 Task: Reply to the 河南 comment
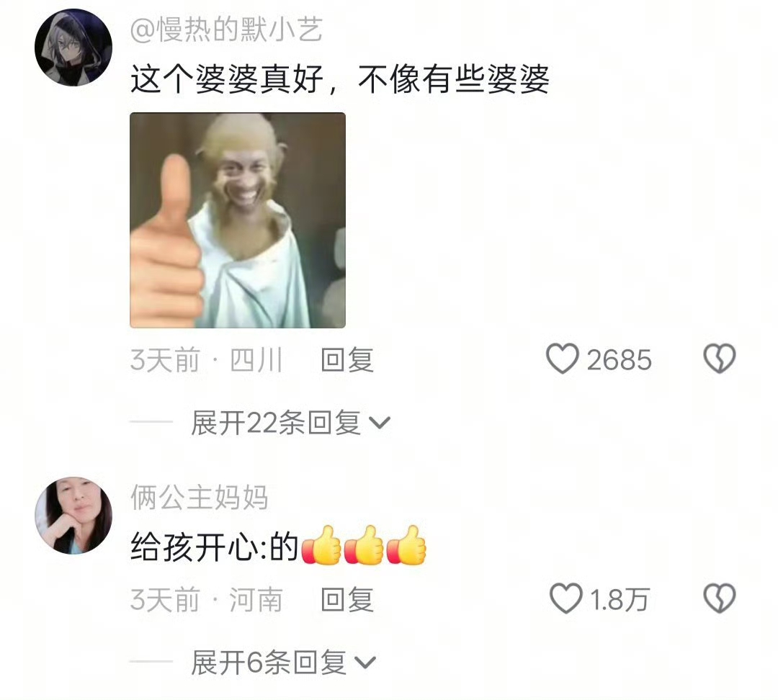pyautogui.click(x=347, y=599)
